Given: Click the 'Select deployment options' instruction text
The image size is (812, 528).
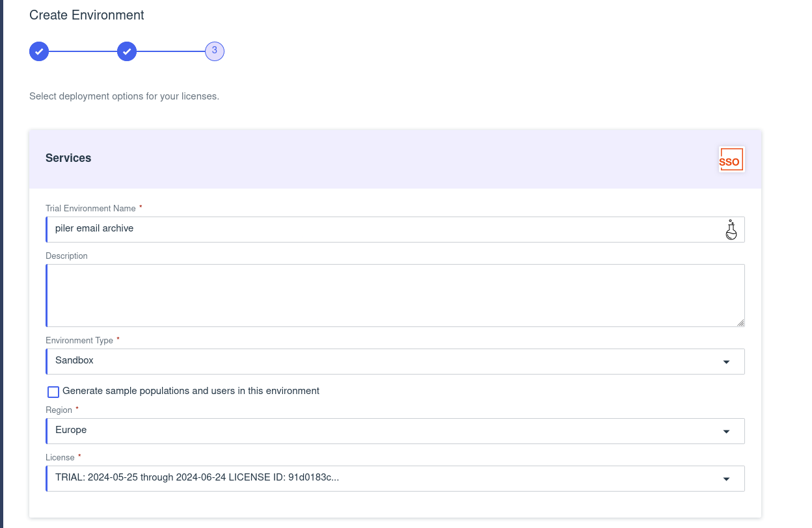Looking at the screenshot, I should point(124,96).
